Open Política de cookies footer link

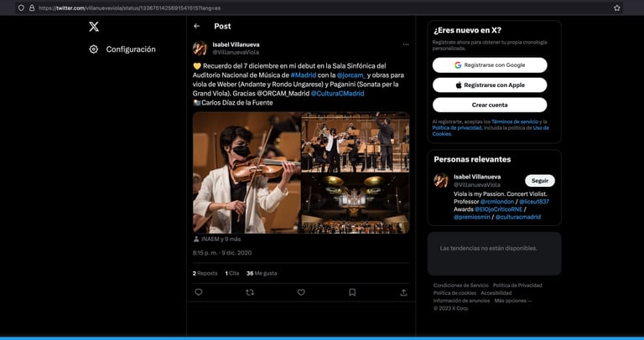coord(454,293)
